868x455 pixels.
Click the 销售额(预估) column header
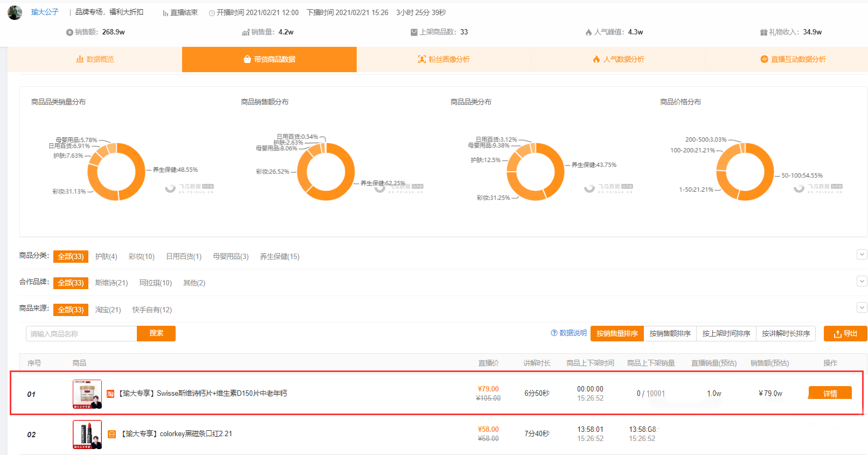click(x=769, y=363)
